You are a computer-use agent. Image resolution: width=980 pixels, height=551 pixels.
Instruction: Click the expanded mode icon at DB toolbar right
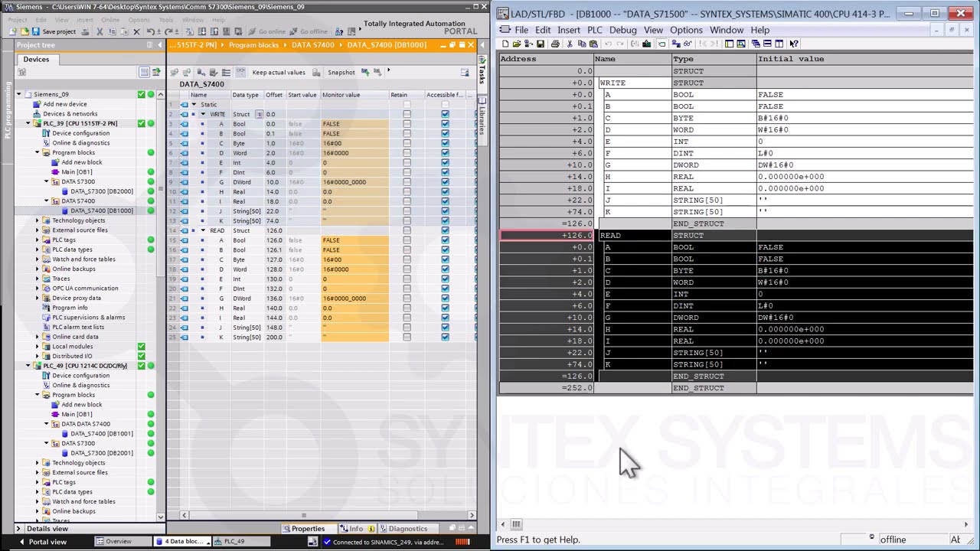pyautogui.click(x=465, y=72)
